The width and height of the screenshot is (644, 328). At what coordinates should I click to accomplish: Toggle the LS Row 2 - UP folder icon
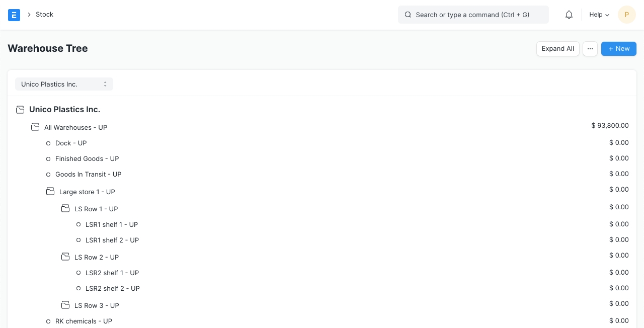point(65,257)
